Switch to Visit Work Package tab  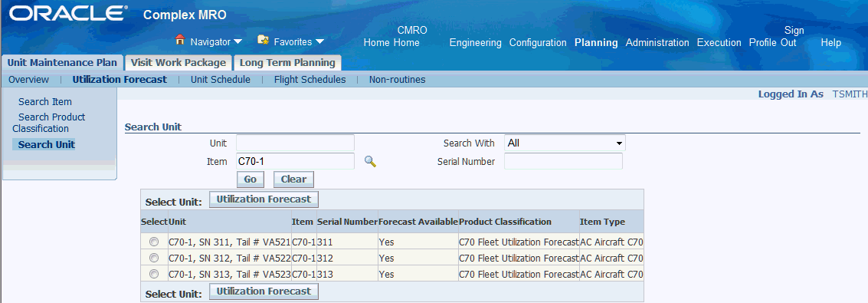point(179,63)
